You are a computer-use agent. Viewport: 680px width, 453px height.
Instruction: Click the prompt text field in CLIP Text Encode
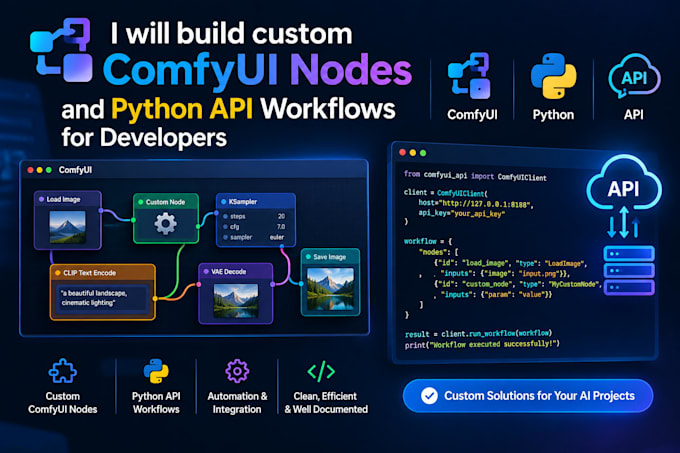[102, 298]
